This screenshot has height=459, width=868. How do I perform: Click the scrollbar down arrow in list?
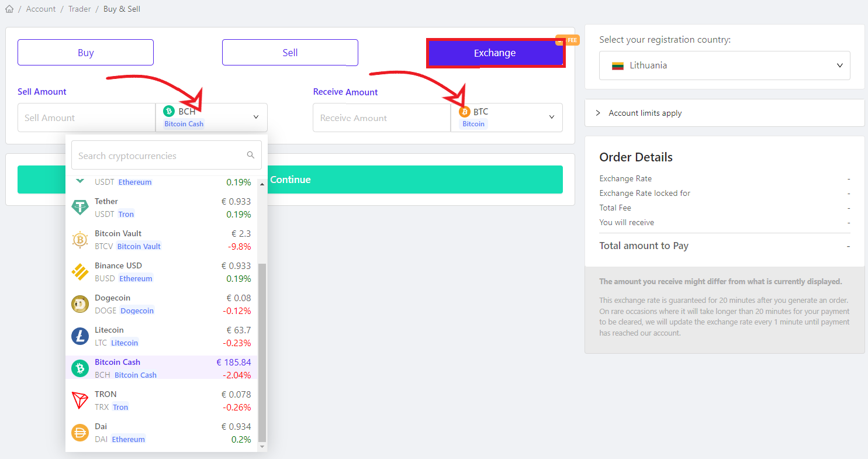click(262, 447)
